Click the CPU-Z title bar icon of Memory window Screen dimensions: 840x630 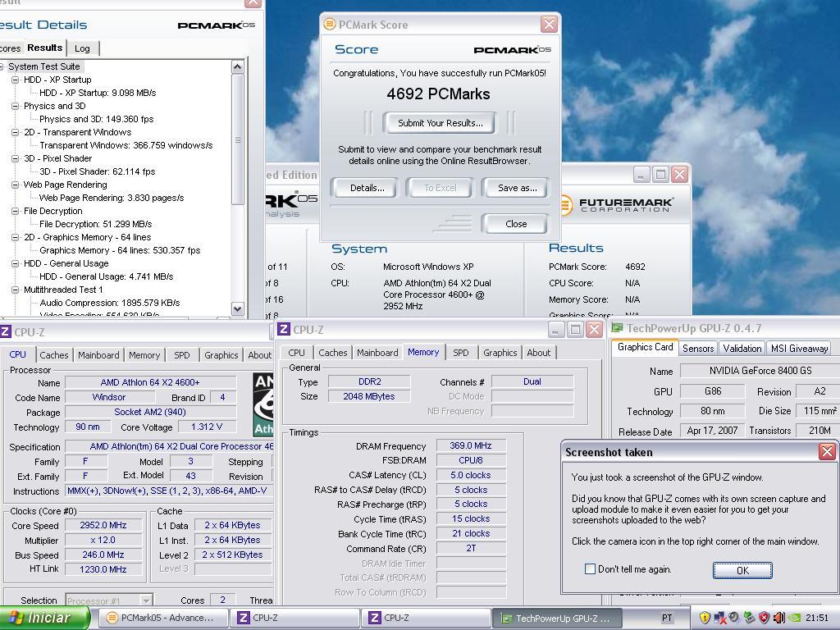click(x=284, y=329)
